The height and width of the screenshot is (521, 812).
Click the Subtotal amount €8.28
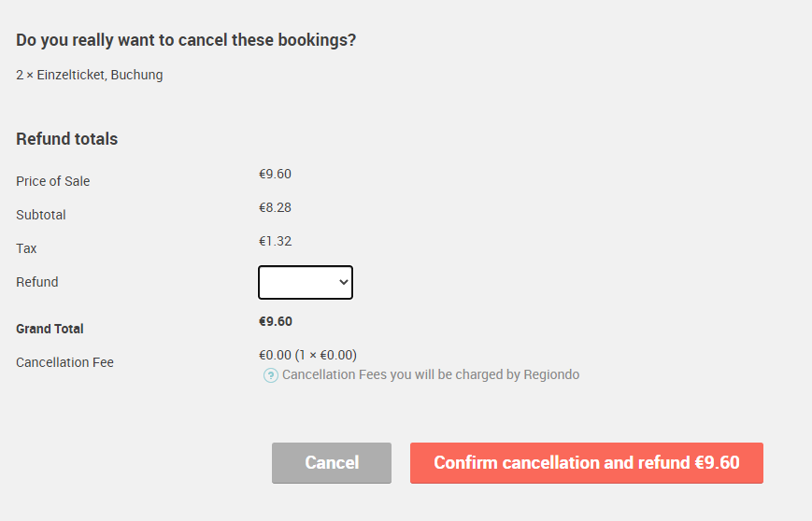point(275,207)
